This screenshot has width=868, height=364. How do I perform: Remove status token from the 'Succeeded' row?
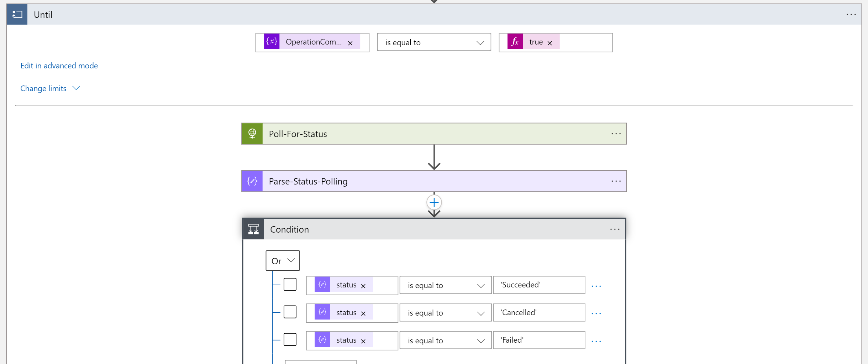point(363,286)
